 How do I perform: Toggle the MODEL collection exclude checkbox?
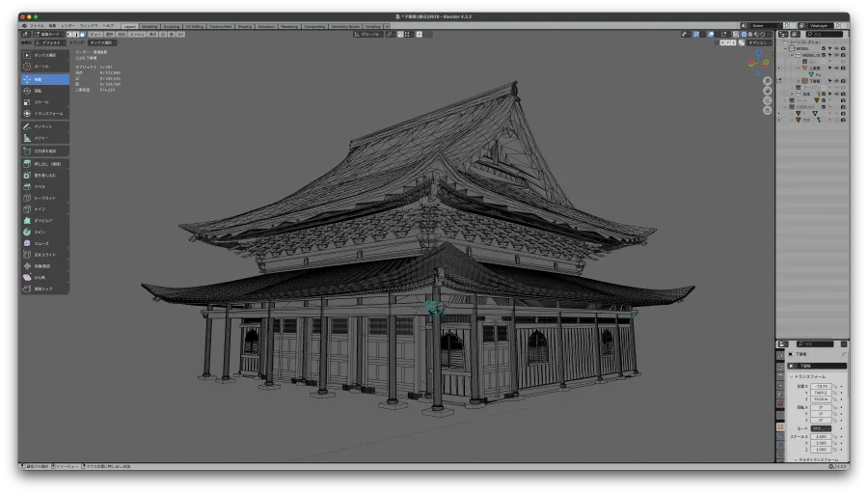(826, 48)
